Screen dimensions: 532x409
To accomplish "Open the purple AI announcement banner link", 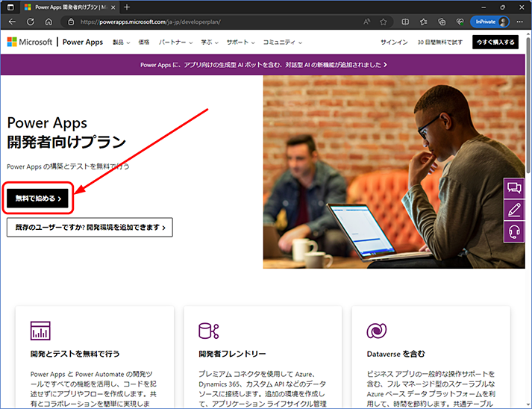I will (x=263, y=64).
